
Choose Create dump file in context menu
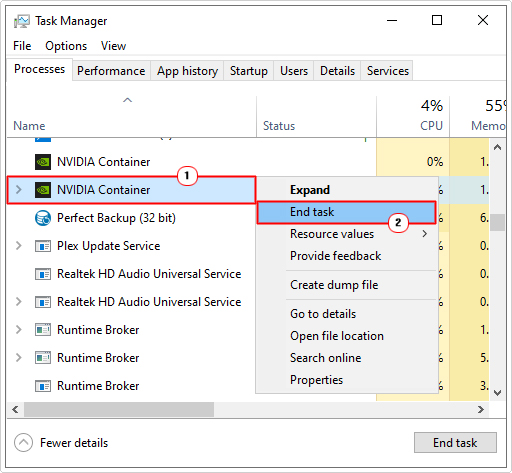pos(347,285)
